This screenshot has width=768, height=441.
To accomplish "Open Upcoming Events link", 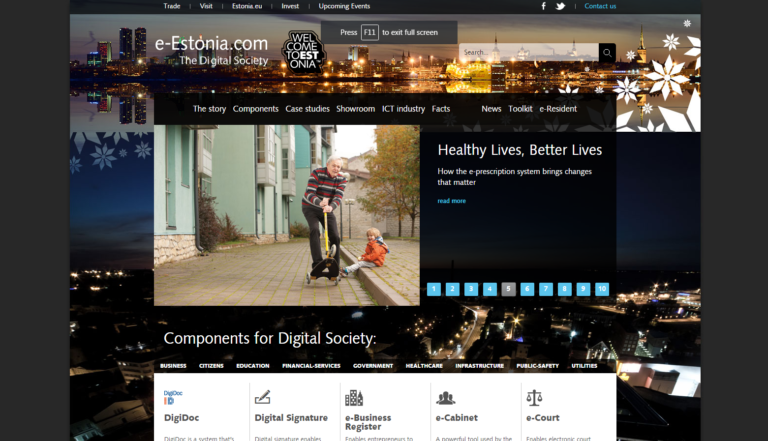I will 344,6.
